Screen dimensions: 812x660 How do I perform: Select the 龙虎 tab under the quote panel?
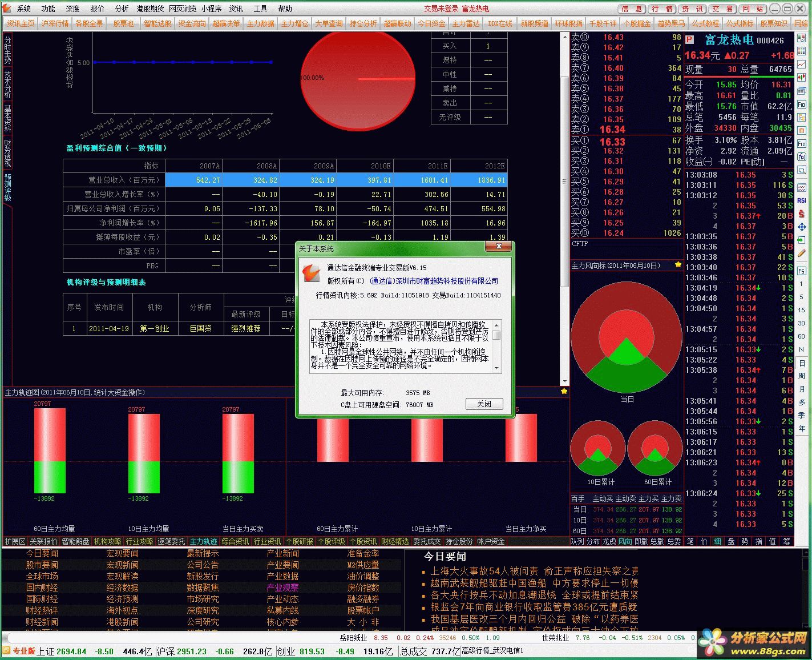(x=609, y=541)
